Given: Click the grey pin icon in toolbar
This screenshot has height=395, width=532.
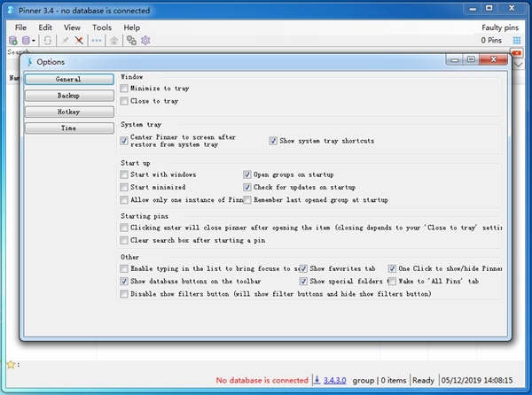Looking at the screenshot, I should (65, 41).
